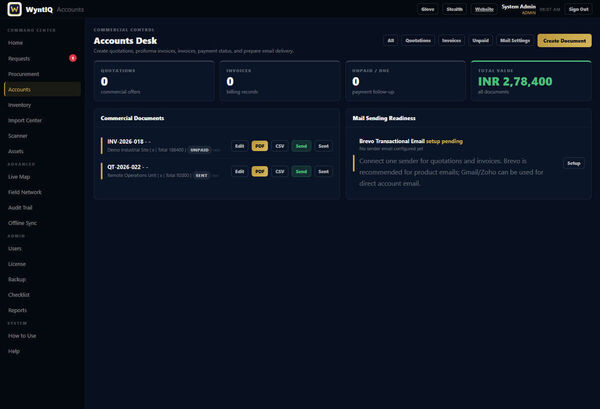This screenshot has height=409, width=600.
Task: Filter by Quotations tab
Action: (x=418, y=41)
